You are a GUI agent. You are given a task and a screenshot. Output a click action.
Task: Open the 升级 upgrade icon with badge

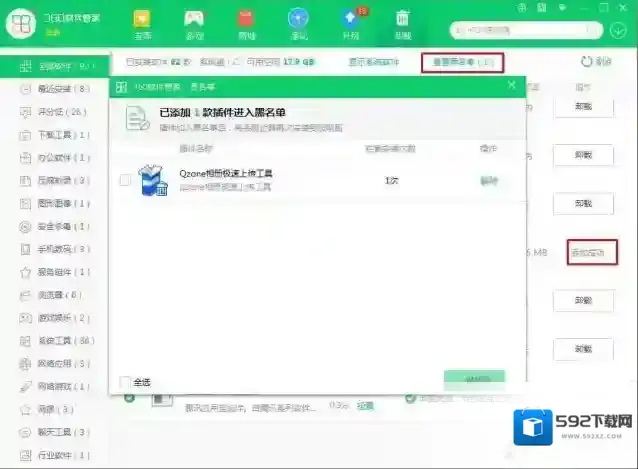[350, 22]
